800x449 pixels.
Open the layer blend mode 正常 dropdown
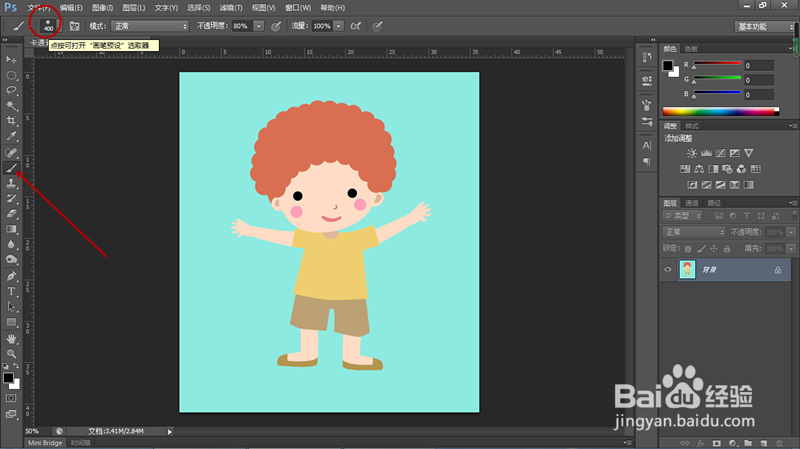coord(694,232)
